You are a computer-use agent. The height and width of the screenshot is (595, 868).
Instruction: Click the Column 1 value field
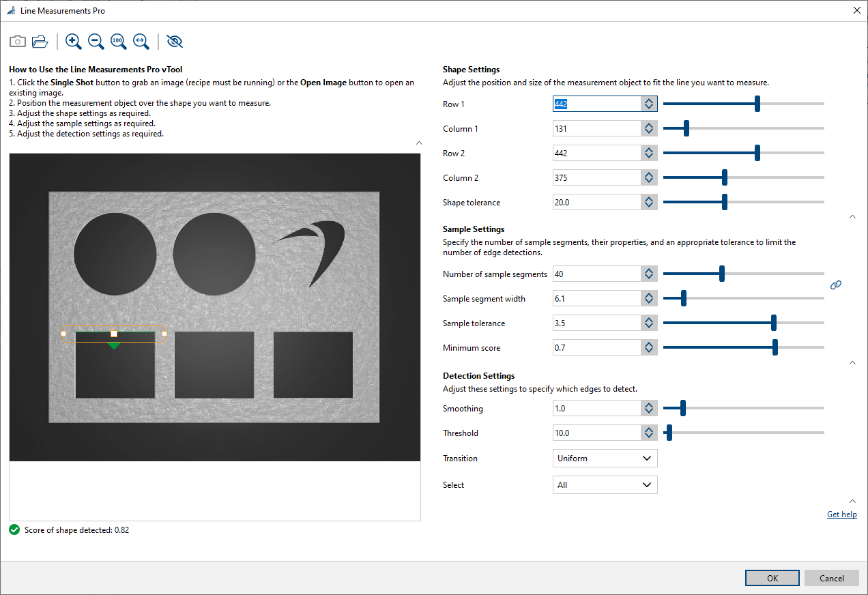coord(596,128)
